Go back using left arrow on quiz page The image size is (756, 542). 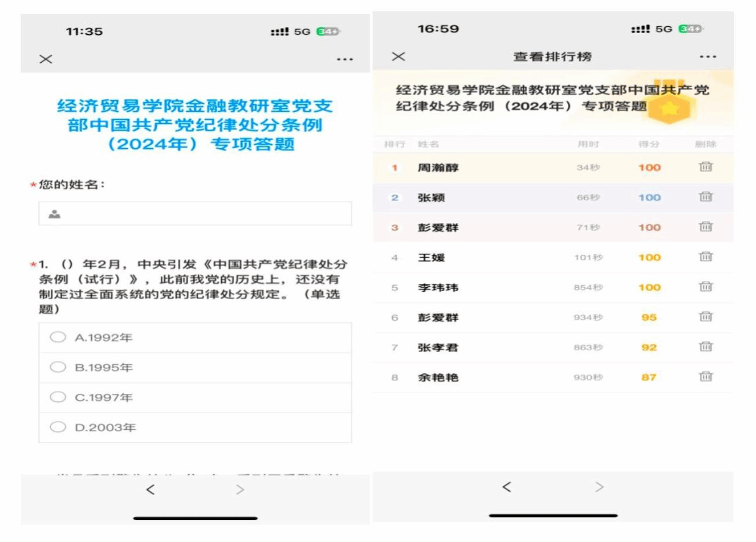(x=150, y=490)
